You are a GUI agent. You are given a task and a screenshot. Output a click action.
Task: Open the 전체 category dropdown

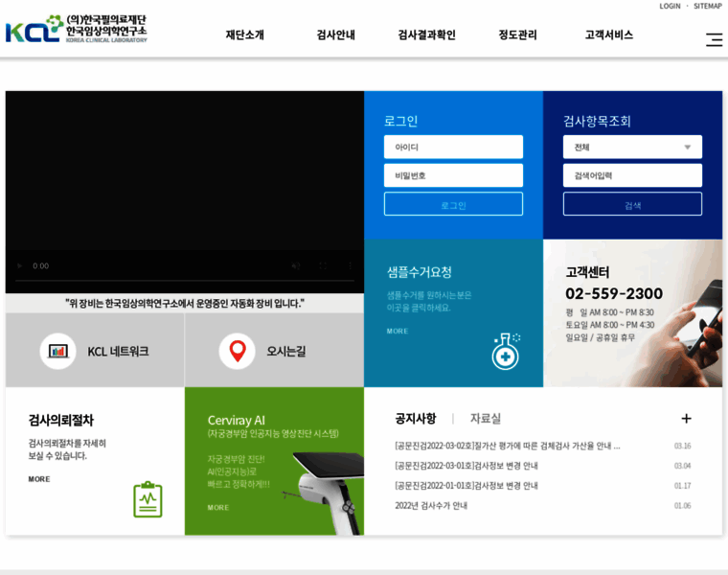tap(632, 148)
